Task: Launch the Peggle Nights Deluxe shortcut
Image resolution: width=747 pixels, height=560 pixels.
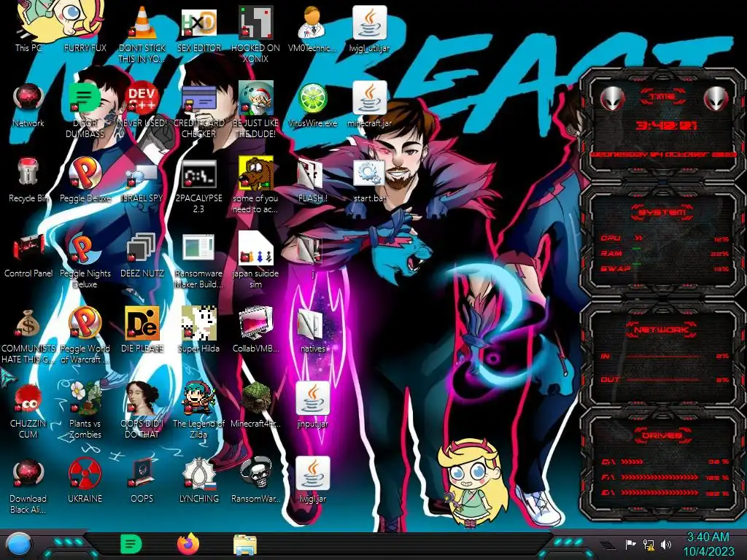Action: (85, 249)
